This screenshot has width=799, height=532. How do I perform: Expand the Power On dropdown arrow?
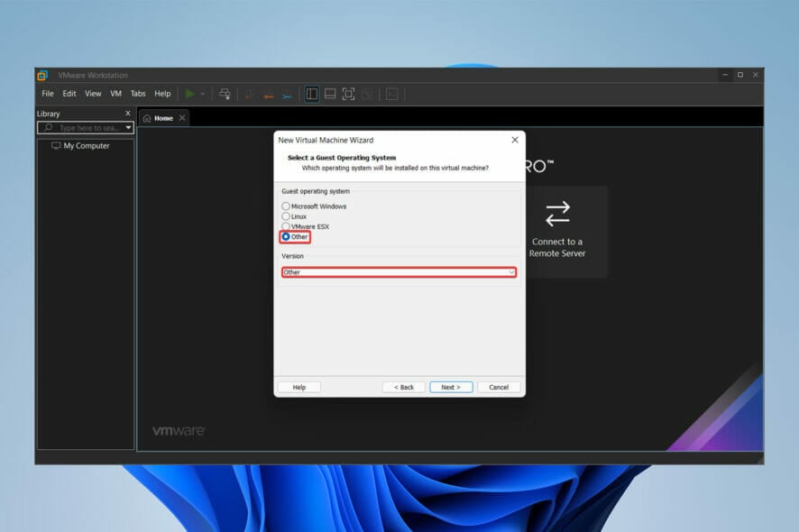click(x=203, y=94)
